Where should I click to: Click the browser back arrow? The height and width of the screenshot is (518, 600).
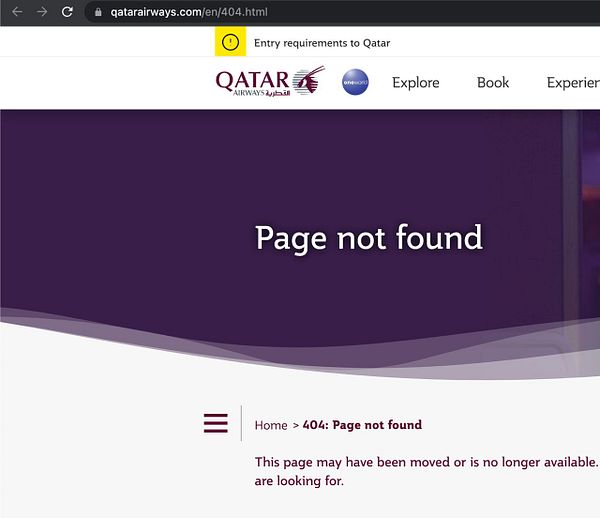tap(17, 12)
